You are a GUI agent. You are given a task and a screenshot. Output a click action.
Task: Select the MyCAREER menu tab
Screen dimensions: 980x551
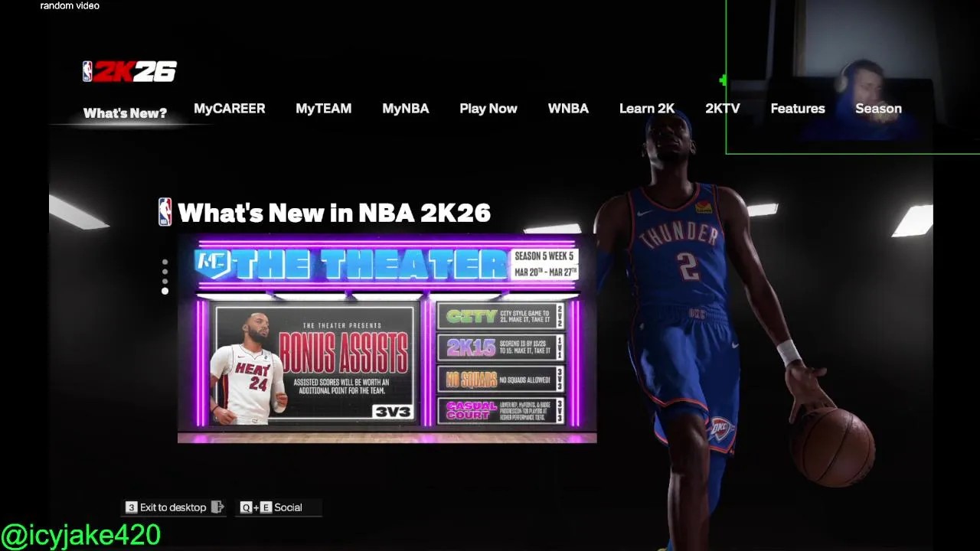(x=230, y=109)
